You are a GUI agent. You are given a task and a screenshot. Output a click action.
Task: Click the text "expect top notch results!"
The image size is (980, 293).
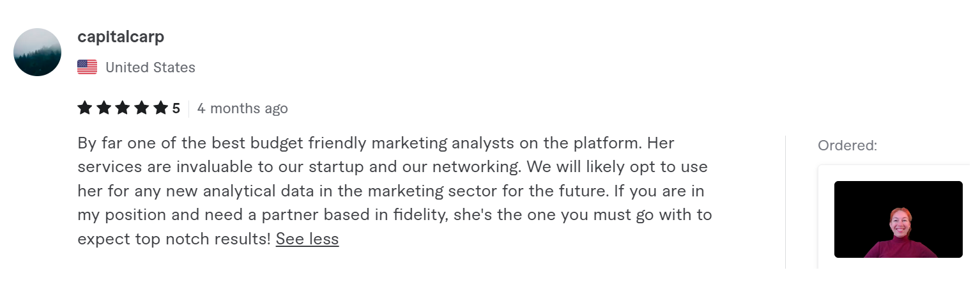pos(174,239)
